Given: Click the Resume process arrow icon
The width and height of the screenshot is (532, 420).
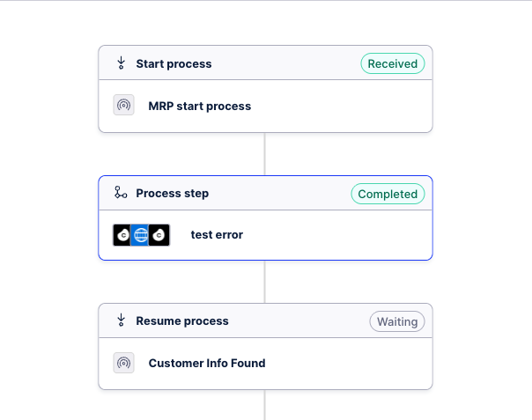Looking at the screenshot, I should 122,321.
